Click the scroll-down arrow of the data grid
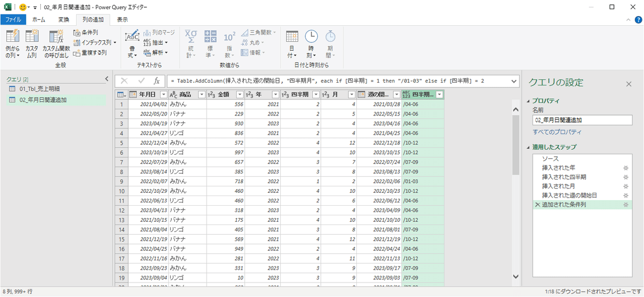 (516, 276)
